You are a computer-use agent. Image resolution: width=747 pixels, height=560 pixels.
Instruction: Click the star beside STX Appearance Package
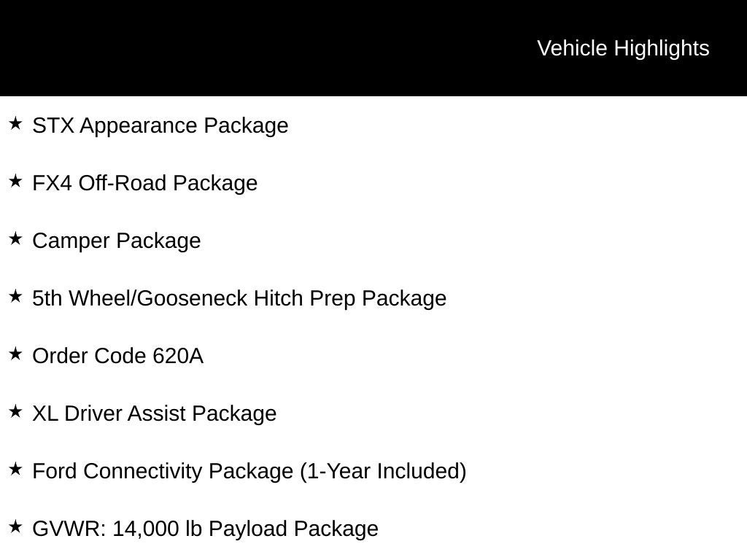tap(15, 124)
